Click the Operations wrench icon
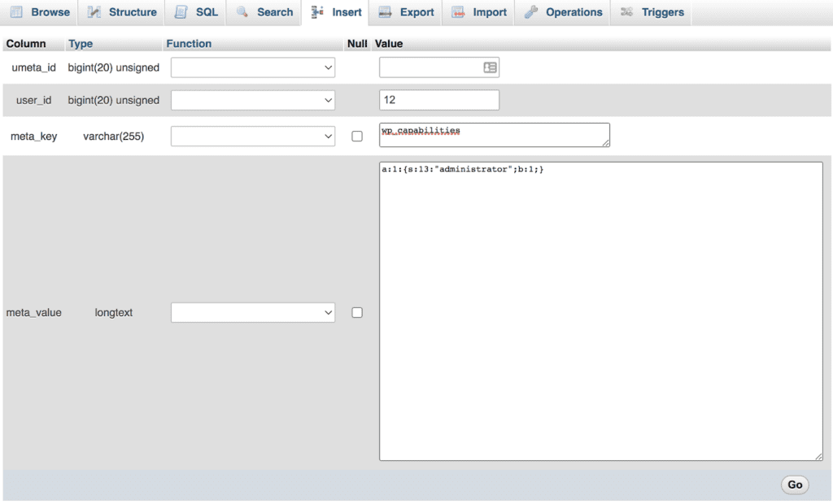The width and height of the screenshot is (833, 504). coord(531,12)
